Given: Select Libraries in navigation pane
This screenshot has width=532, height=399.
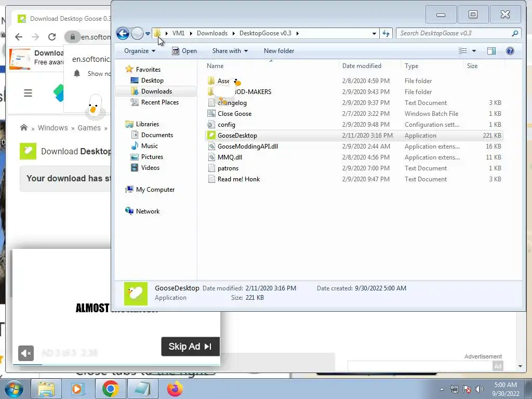Looking at the screenshot, I should click(147, 124).
